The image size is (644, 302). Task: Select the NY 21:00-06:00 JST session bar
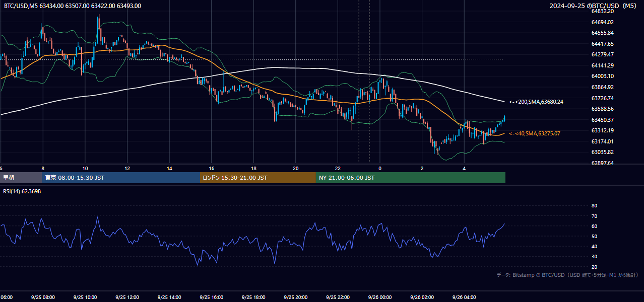point(411,178)
